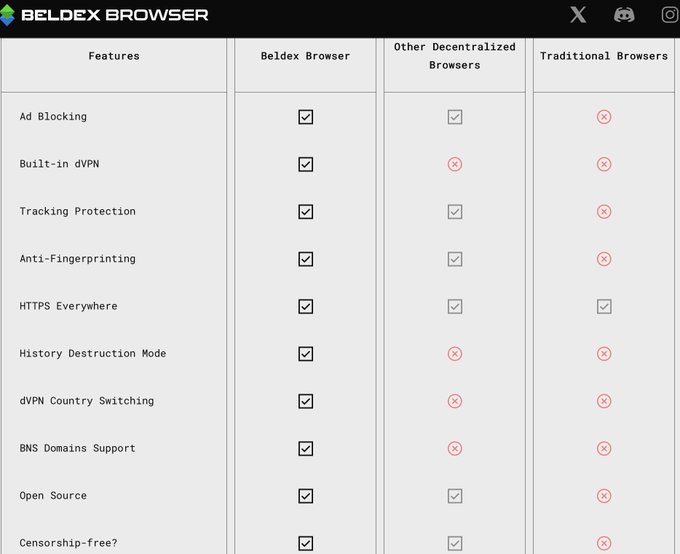
Task: Select the 'BNS Domains Support' feature label
Action: pos(77,448)
